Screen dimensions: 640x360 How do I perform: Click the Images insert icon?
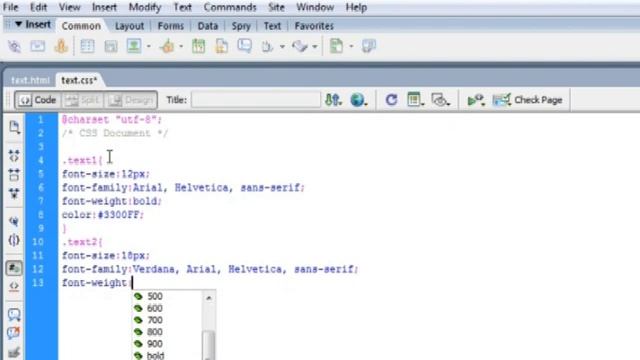click(134, 46)
